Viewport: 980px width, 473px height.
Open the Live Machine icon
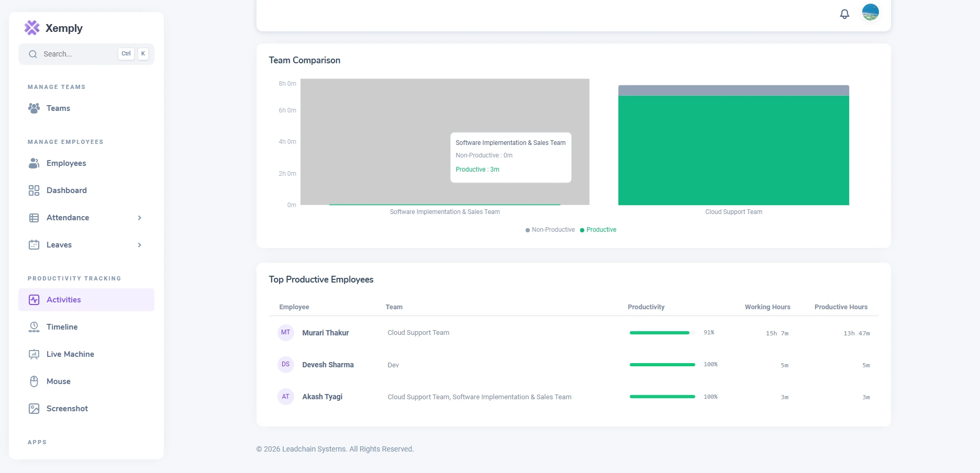[x=34, y=354]
